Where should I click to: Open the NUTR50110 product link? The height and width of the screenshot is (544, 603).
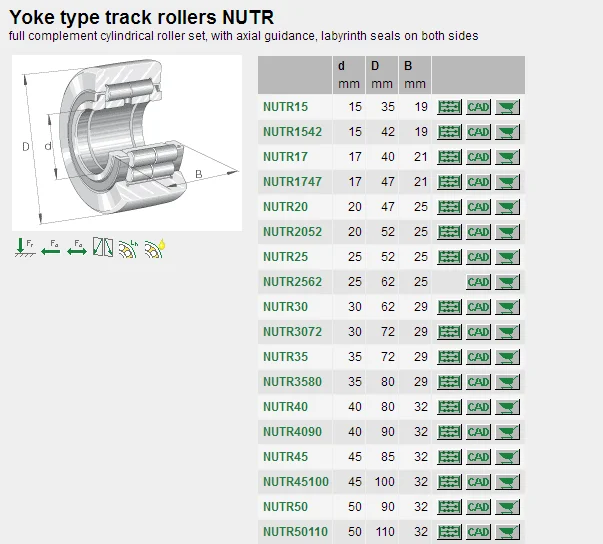(295, 532)
